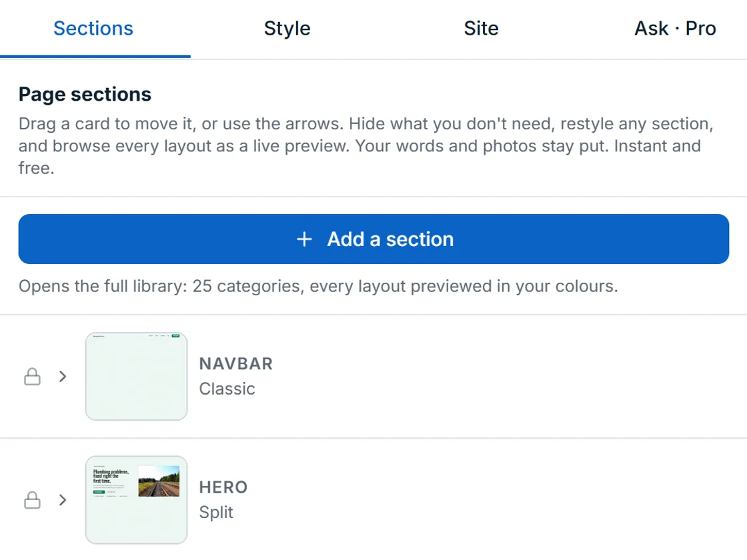Image resolution: width=747 pixels, height=560 pixels.
Task: Select the Navbar Classic preview thumbnail
Action: pos(136,376)
